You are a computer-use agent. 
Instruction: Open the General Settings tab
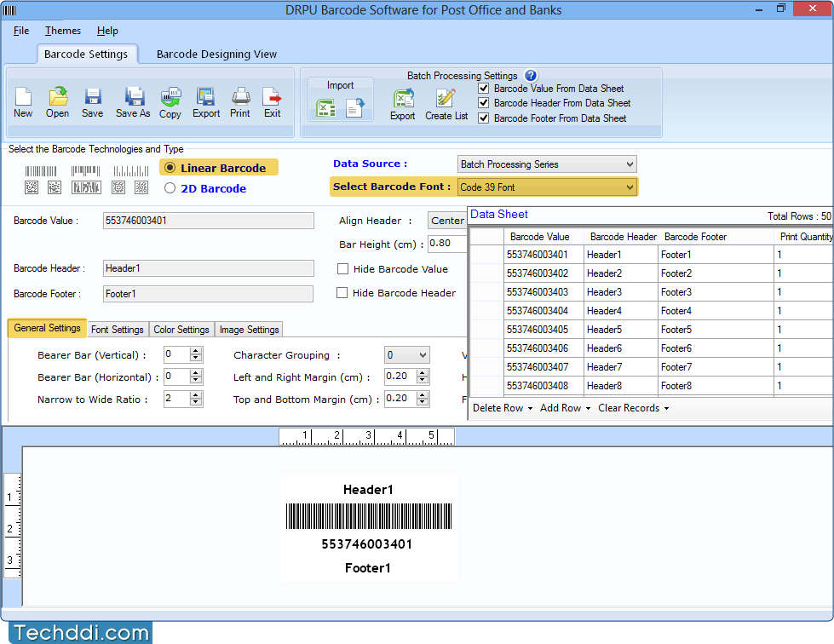48,328
